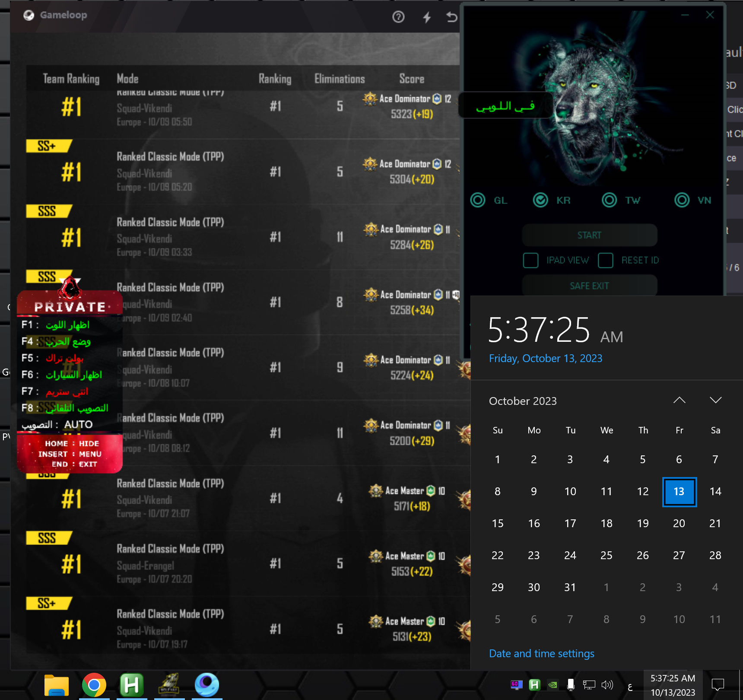Open match row with score 5258(+34)
This screenshot has width=743, height=700.
click(243, 302)
